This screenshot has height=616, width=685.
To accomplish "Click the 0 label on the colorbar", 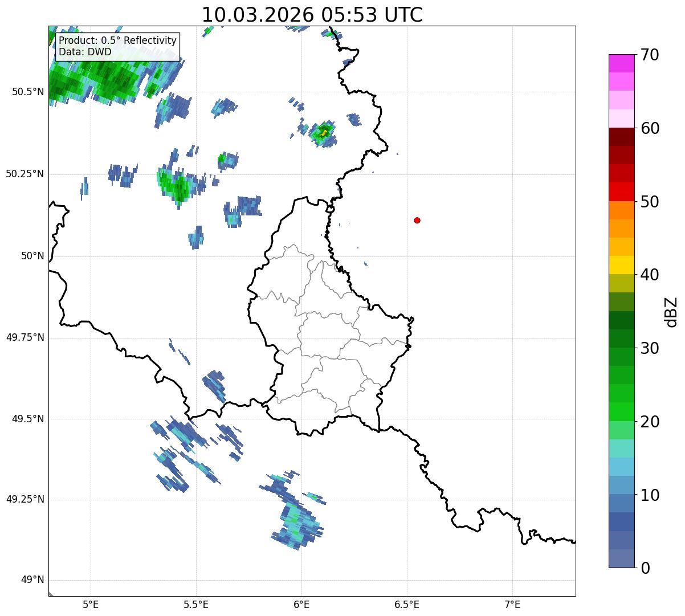I will click(x=646, y=568).
